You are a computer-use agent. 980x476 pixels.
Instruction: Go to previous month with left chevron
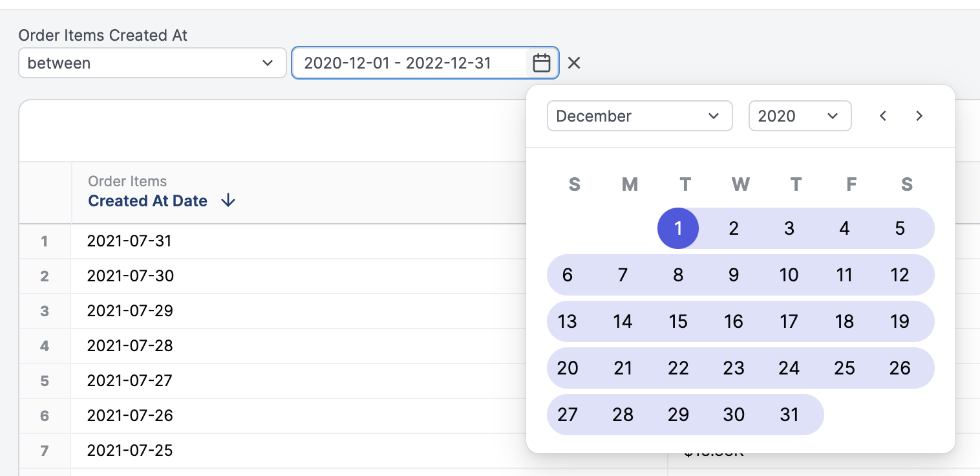tap(883, 116)
